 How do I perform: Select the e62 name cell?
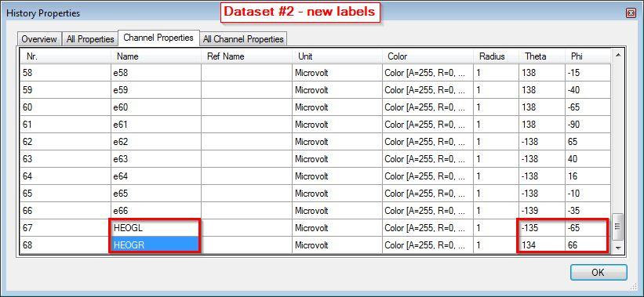156,142
